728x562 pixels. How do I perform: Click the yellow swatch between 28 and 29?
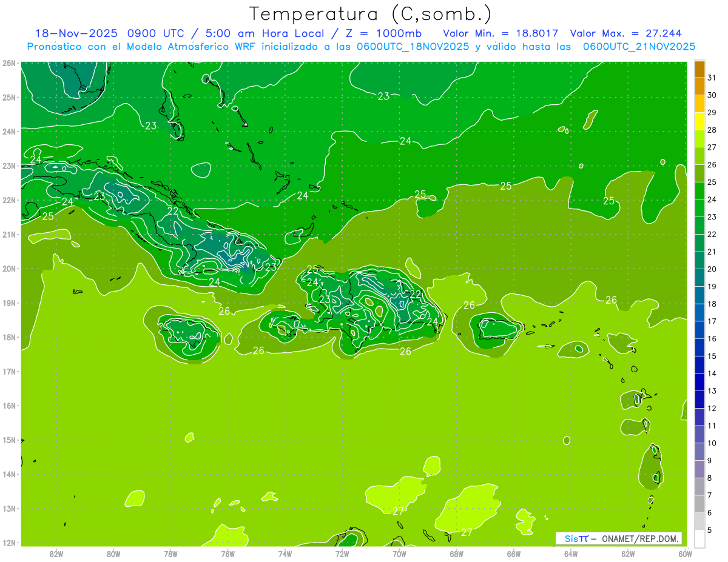click(x=699, y=121)
